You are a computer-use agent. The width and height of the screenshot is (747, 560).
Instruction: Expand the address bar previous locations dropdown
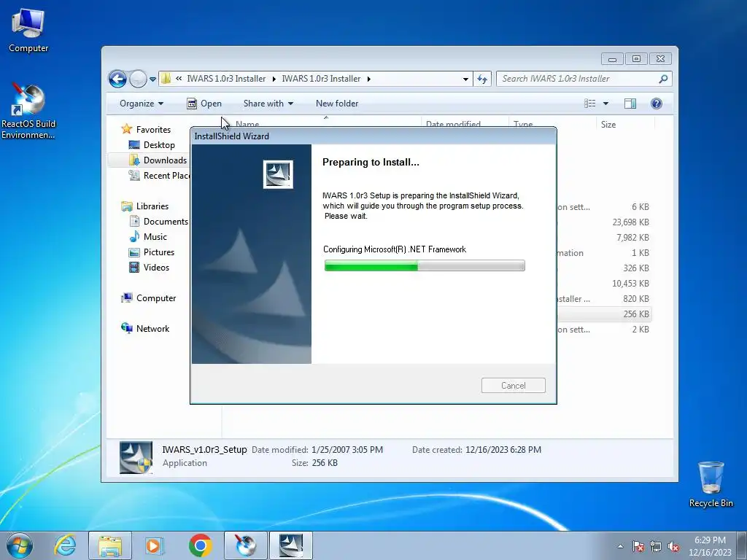point(465,79)
